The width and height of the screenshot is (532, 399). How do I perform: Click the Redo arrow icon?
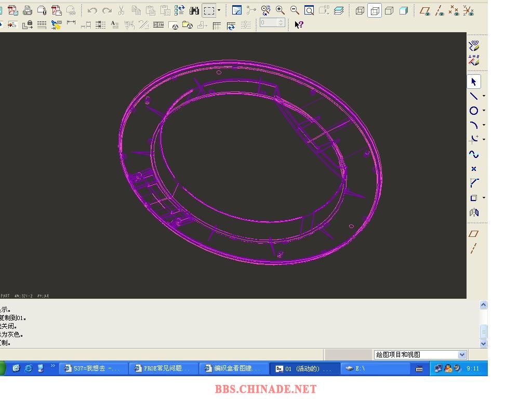coord(107,11)
